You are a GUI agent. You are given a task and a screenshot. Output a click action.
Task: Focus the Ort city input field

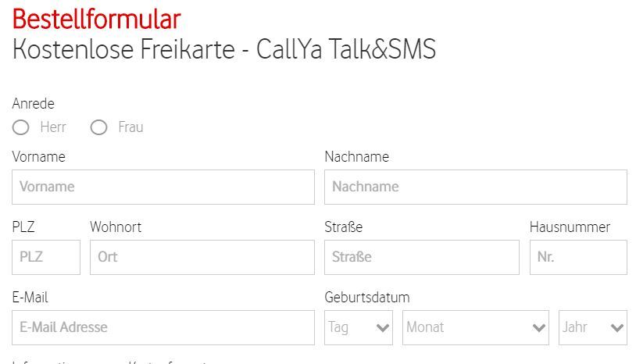click(202, 257)
